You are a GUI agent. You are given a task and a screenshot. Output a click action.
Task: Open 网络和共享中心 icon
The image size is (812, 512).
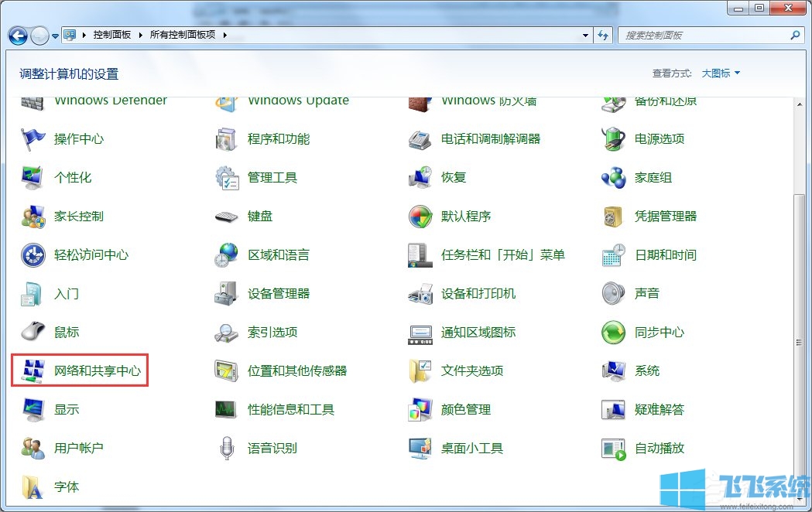pos(33,371)
